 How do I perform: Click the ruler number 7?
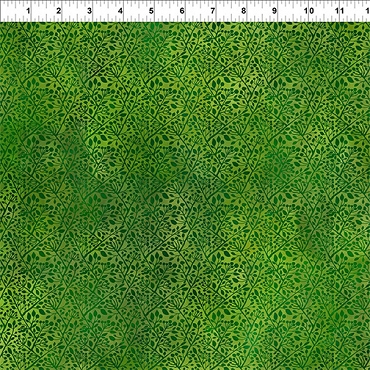click(x=213, y=11)
